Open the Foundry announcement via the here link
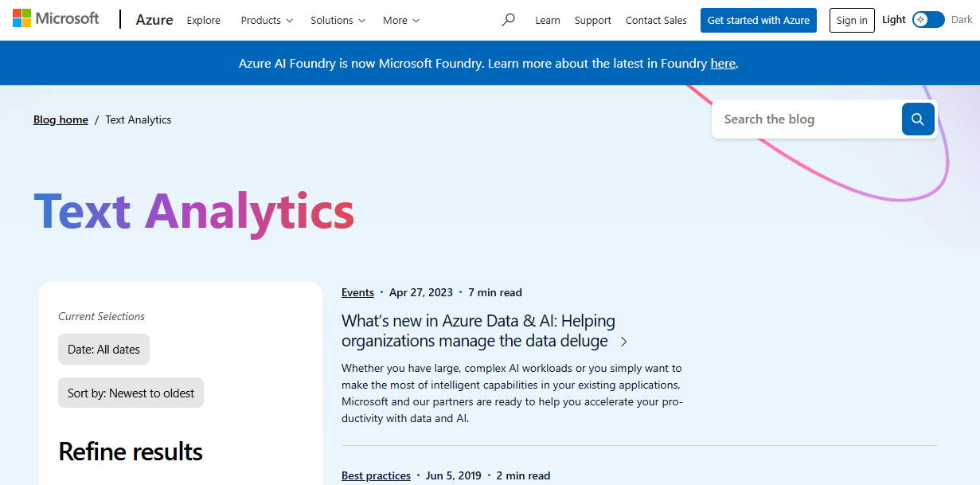Viewport: 980px width, 485px height. (x=723, y=63)
